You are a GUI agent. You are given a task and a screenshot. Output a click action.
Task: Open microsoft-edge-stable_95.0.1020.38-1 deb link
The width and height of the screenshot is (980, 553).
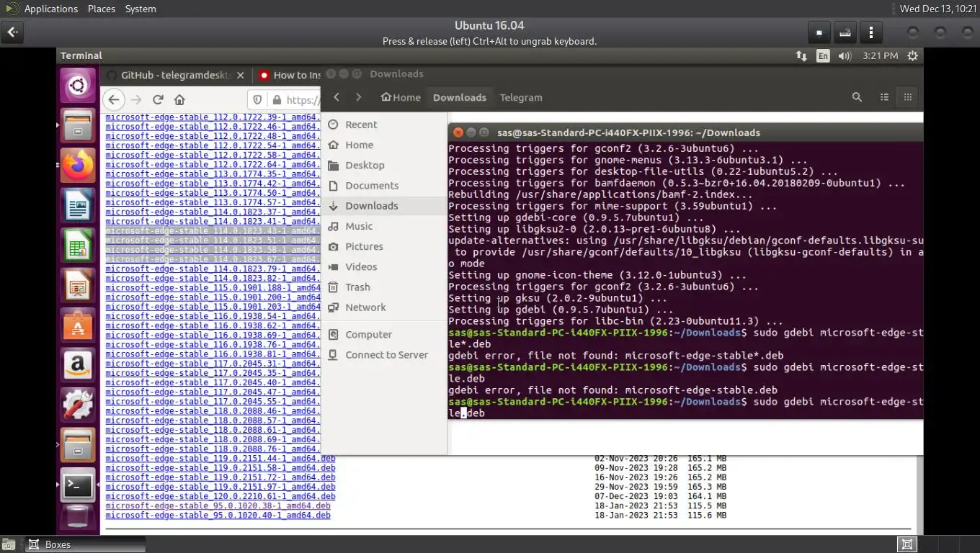218,505
